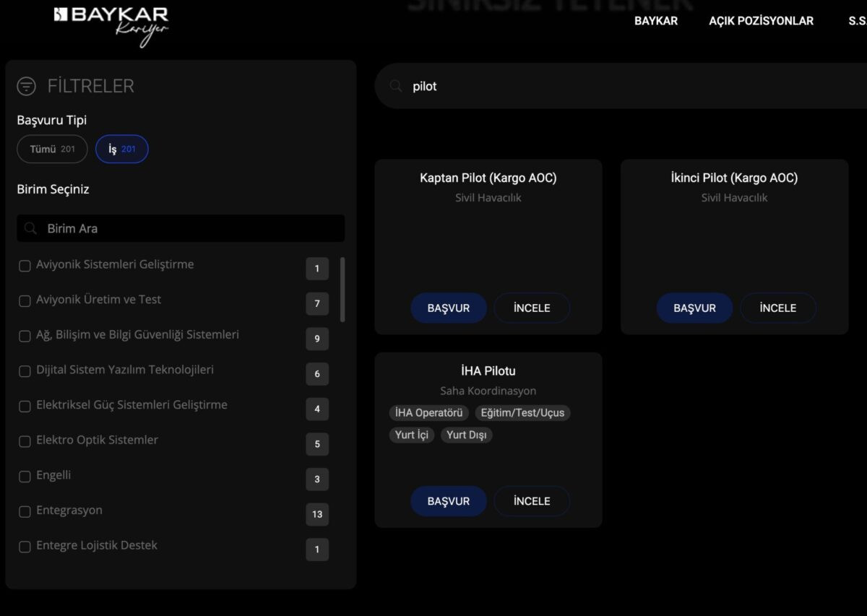Click BAŞVUR for İkinci Pilot (Kargo AOC)
The image size is (867, 616).
coord(694,308)
